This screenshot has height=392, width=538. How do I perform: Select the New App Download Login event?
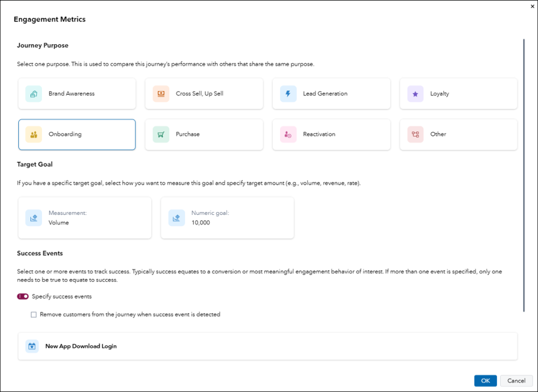click(268, 346)
